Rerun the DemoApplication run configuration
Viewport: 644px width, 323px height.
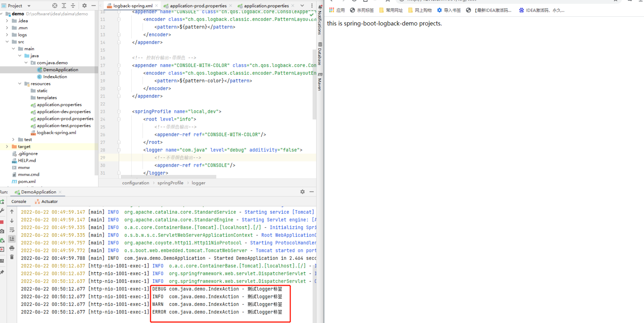[2, 202]
